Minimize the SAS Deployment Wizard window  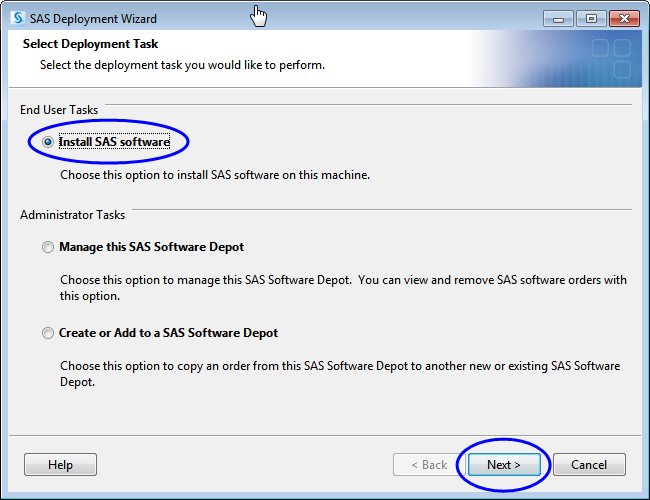tap(558, 19)
